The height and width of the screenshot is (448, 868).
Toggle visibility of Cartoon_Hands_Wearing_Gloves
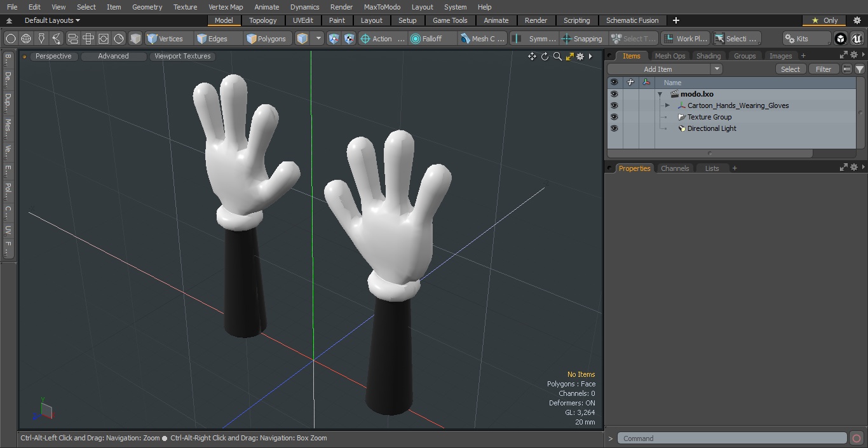[614, 105]
